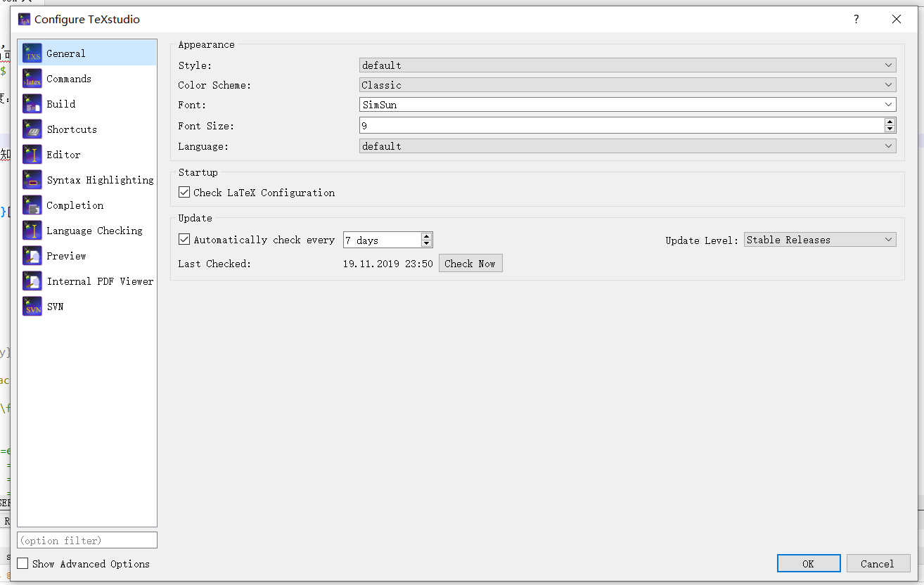Click the option filter field
This screenshot has width=924, height=585.
tap(87, 540)
